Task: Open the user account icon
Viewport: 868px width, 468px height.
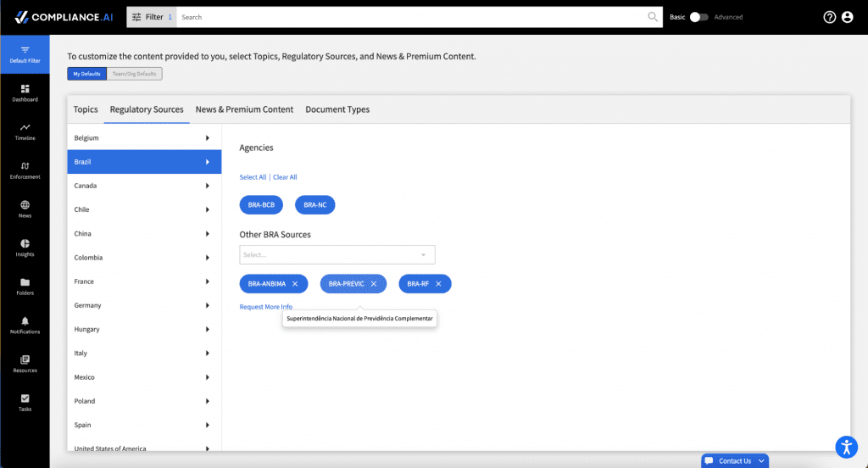Action: point(848,17)
